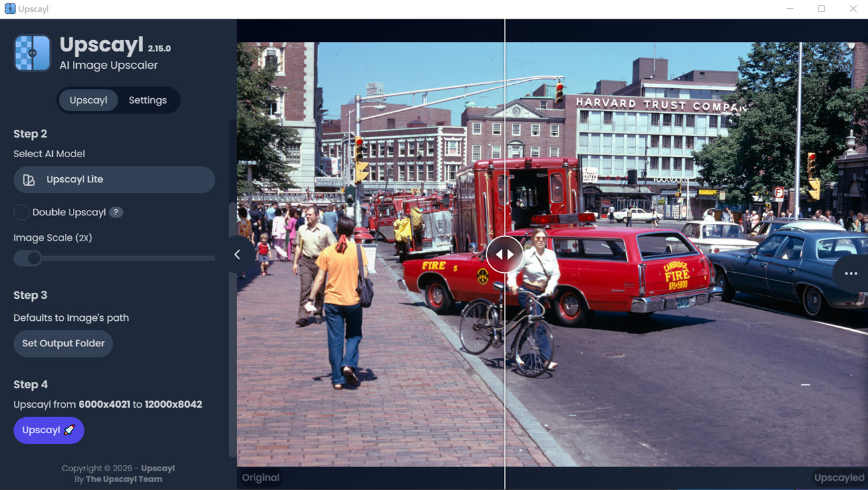Minimize the Upscayl window

790,9
